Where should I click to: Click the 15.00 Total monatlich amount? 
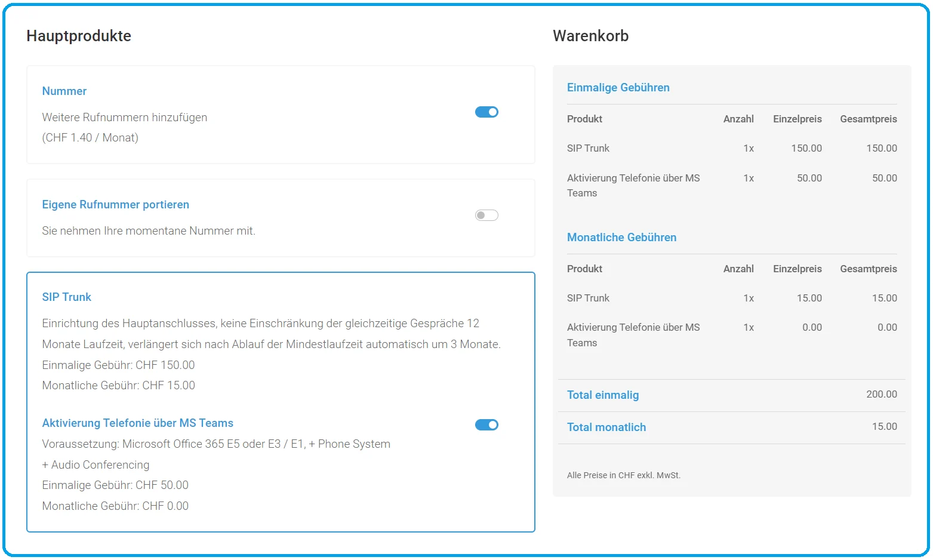click(x=885, y=427)
